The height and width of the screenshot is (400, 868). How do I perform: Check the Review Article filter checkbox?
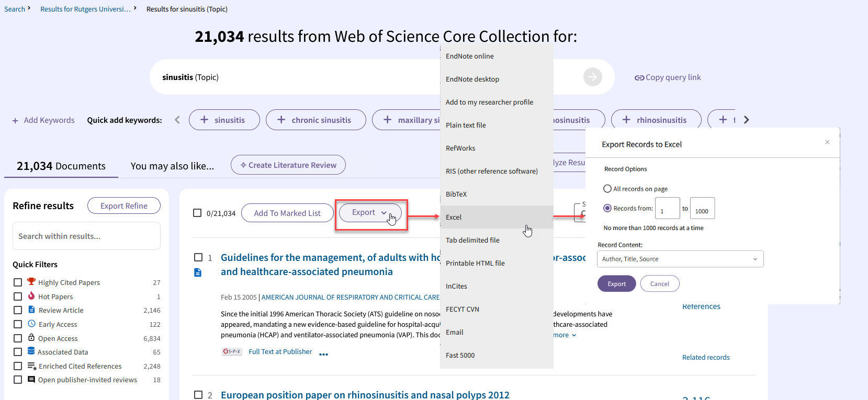[x=18, y=310]
